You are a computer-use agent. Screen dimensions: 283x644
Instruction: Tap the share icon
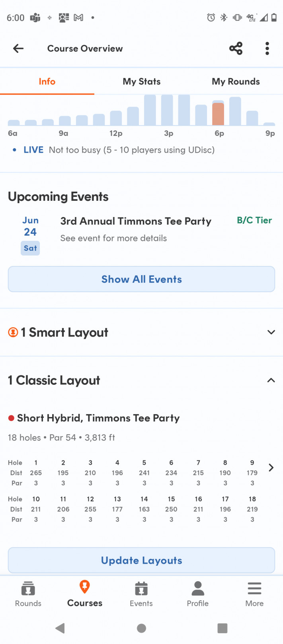(x=236, y=48)
